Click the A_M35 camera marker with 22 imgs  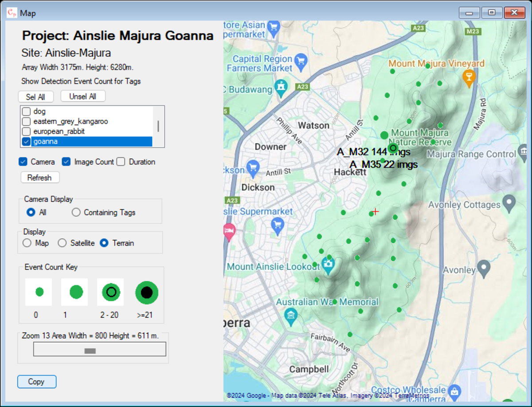[383, 161]
